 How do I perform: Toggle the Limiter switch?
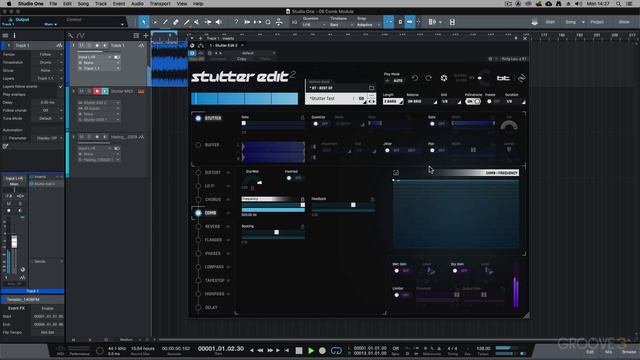402,295
